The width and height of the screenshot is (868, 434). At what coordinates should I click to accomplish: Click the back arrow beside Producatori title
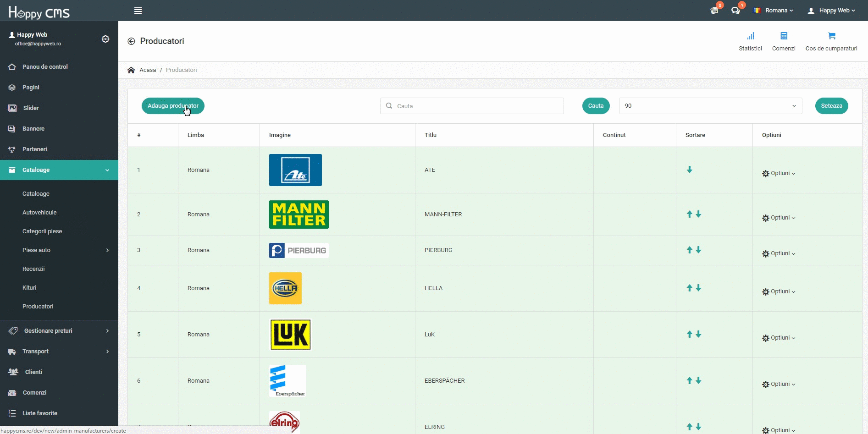pyautogui.click(x=131, y=41)
